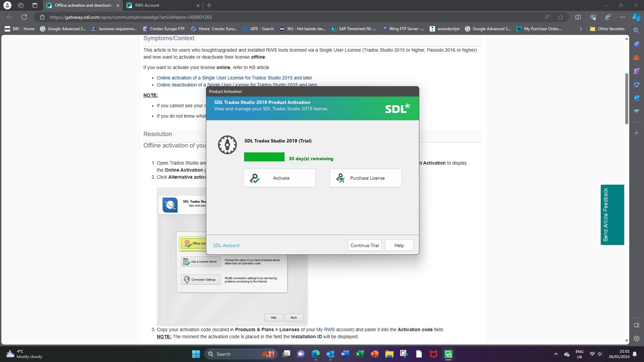Show hidden system tray icons
The height and width of the screenshot is (362, 644).
click(556, 354)
